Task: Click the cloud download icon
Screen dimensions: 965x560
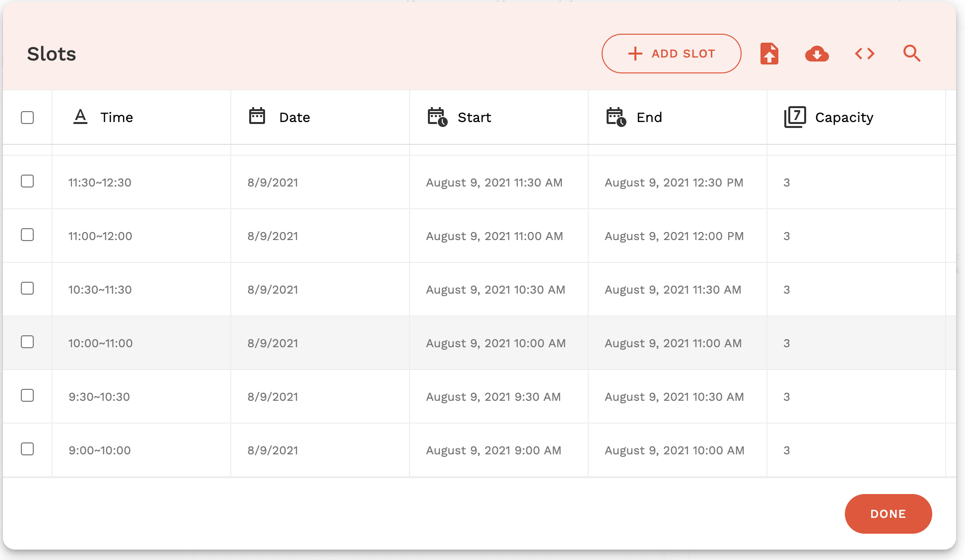Action: (817, 54)
